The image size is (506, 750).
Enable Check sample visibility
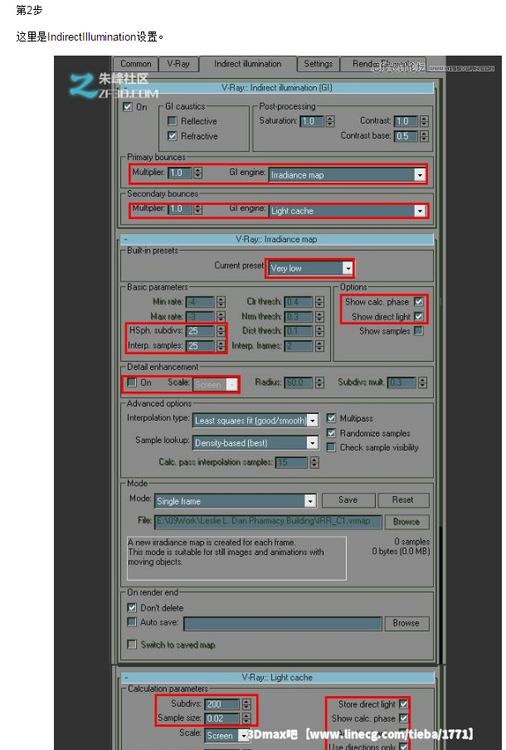point(330,448)
